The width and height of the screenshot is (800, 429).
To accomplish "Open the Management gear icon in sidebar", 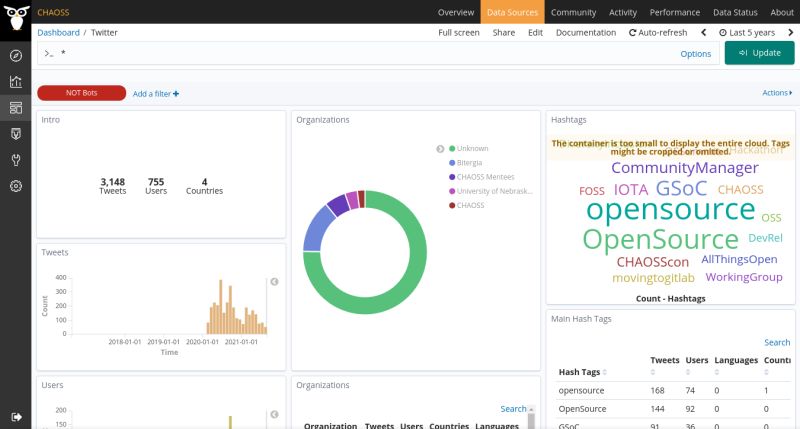I will point(16,186).
